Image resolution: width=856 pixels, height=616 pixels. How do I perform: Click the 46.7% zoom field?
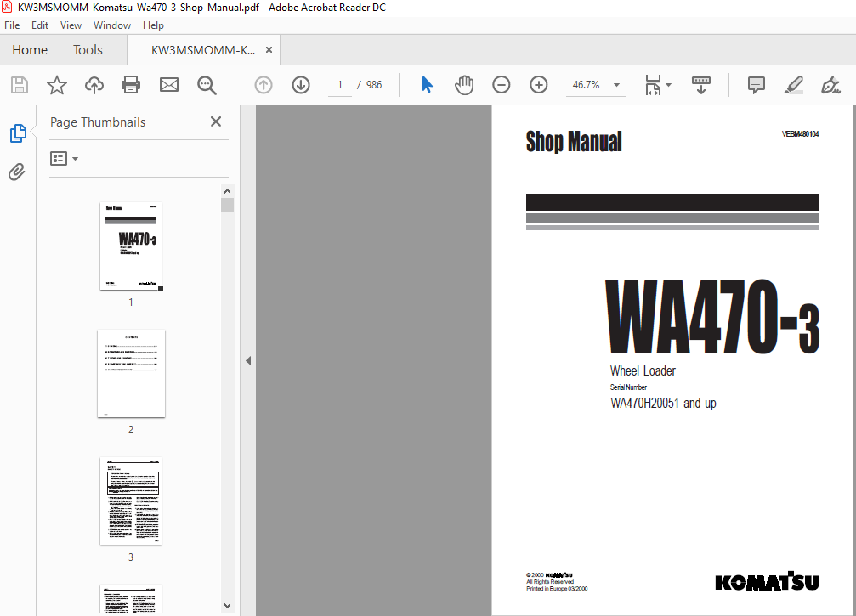coord(587,85)
